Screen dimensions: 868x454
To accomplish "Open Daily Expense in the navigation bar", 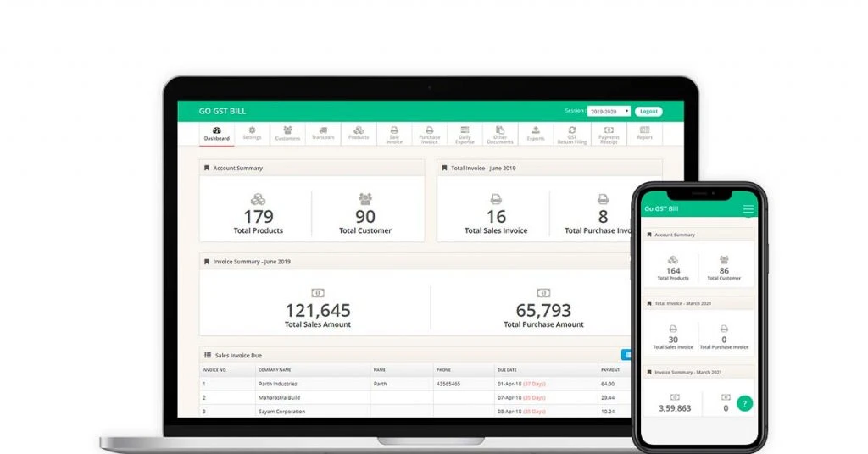I will coord(465,135).
